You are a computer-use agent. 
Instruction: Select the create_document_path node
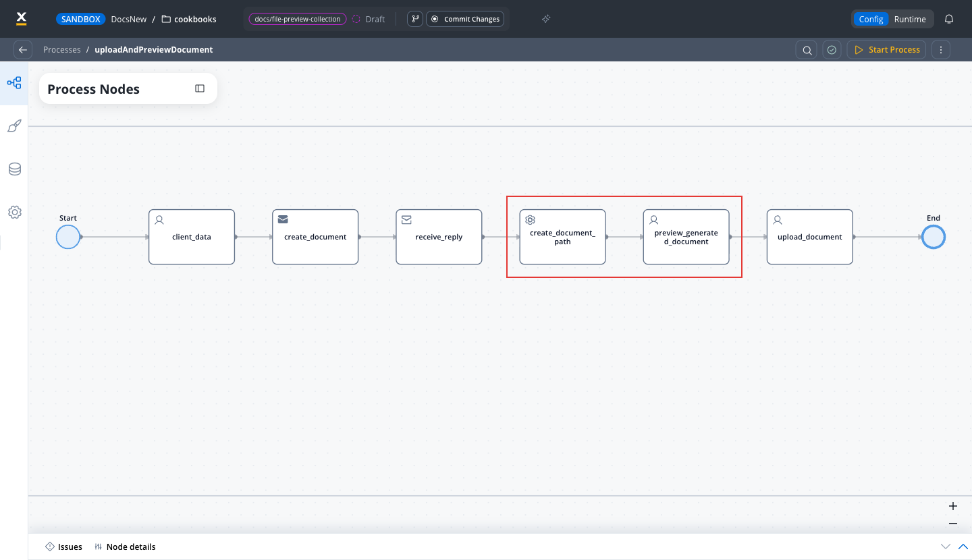(562, 237)
